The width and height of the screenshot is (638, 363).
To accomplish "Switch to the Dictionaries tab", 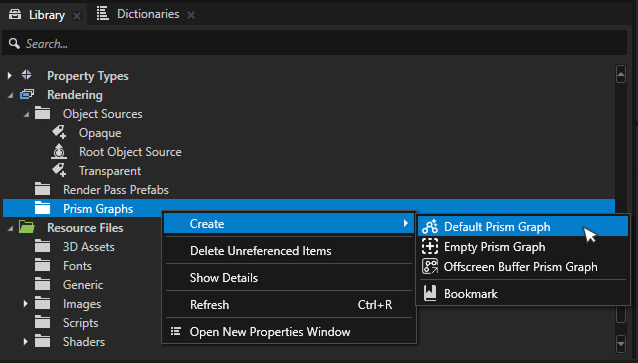I will click(x=148, y=14).
